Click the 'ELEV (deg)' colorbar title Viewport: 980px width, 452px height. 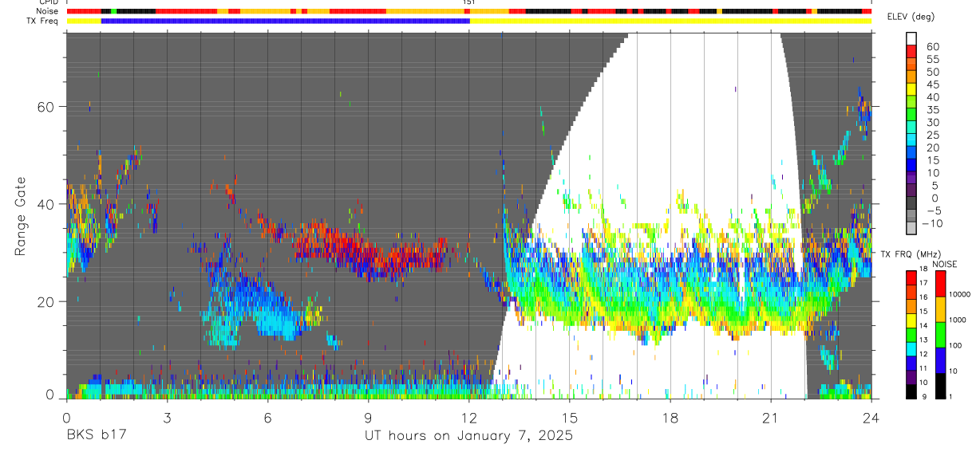pos(912,17)
